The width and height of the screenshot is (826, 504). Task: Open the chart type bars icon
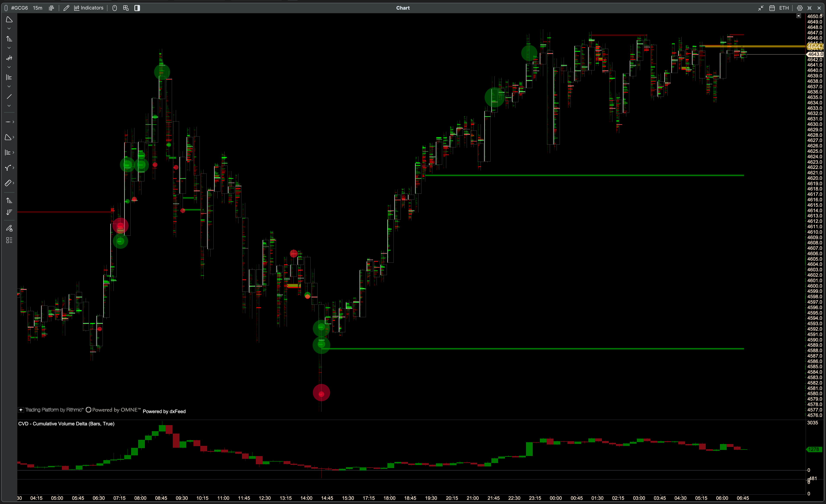pyautogui.click(x=51, y=8)
